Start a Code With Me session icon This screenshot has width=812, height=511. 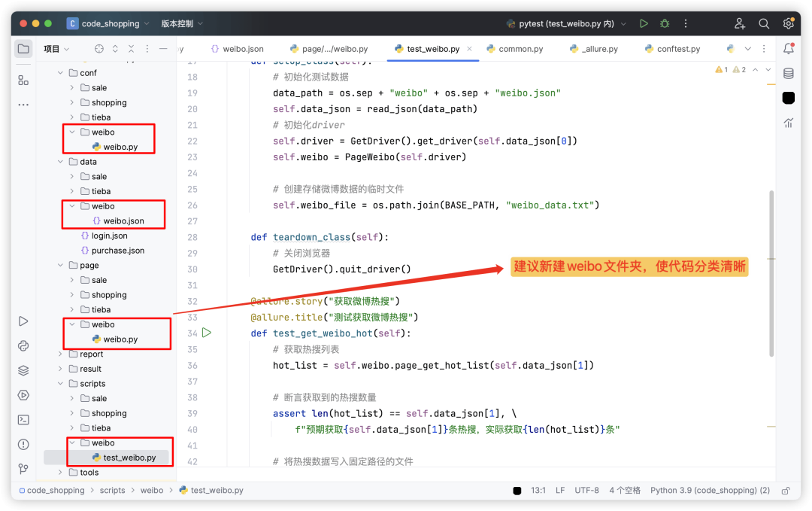pyautogui.click(x=740, y=23)
